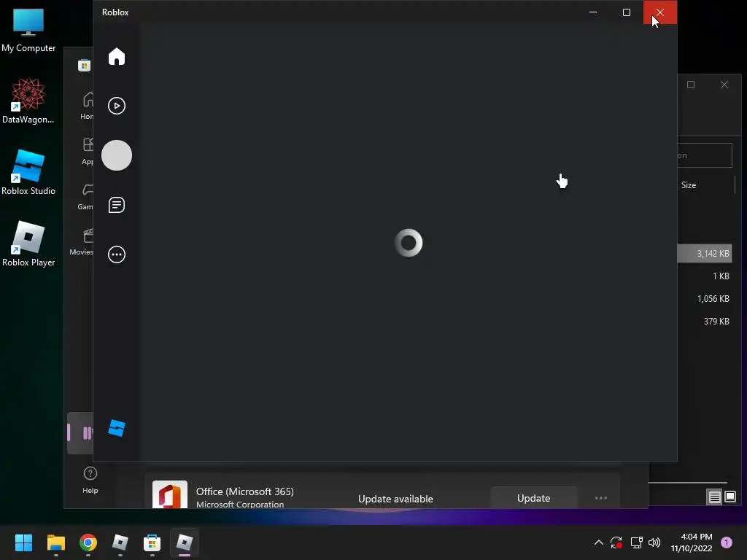Maximize the Roblox window
The image size is (747, 560).
[x=627, y=12]
